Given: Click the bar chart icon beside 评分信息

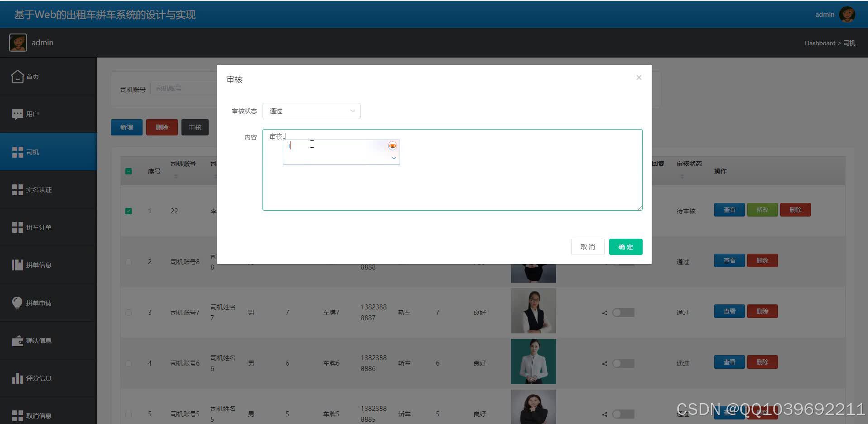Looking at the screenshot, I should pyautogui.click(x=17, y=378).
